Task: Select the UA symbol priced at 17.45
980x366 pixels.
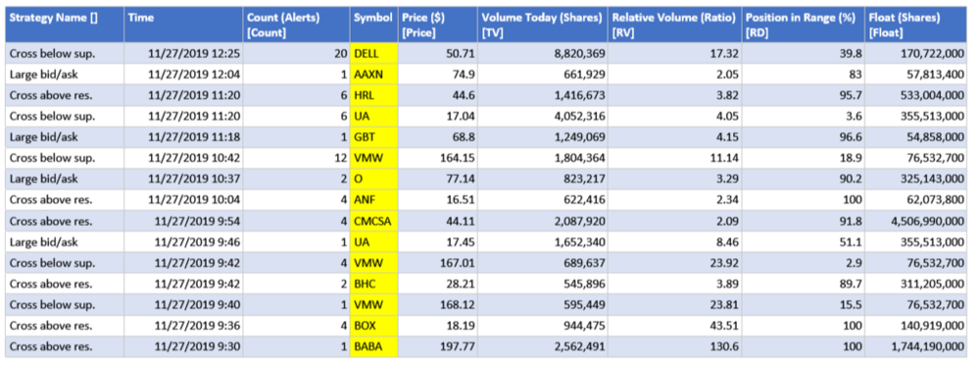Action: (373, 242)
